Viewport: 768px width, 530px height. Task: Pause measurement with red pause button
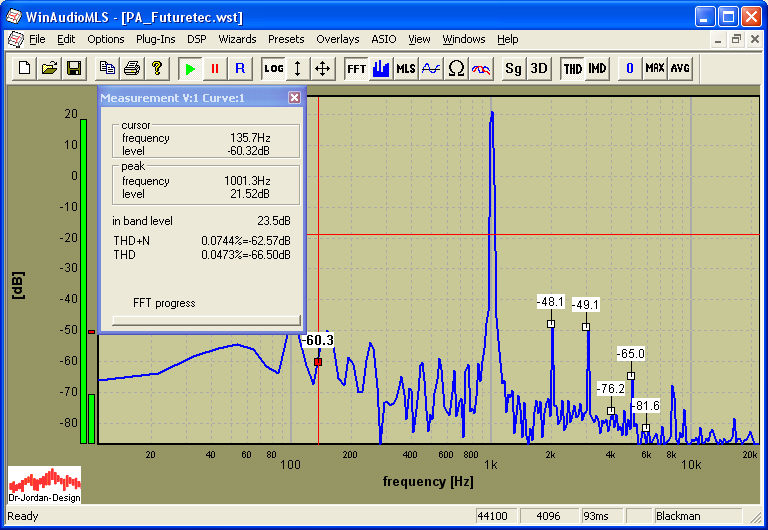[215, 68]
